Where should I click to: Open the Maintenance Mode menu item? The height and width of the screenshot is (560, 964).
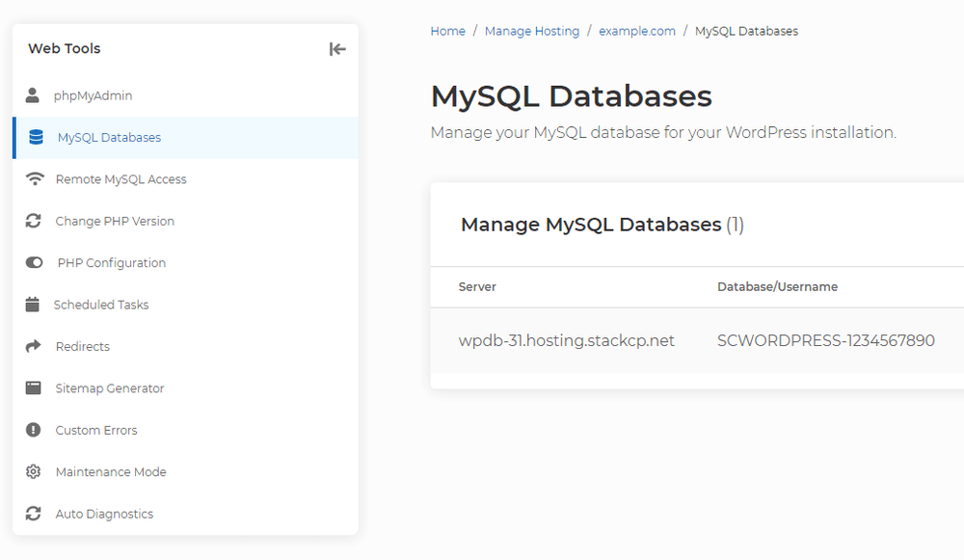pos(111,472)
